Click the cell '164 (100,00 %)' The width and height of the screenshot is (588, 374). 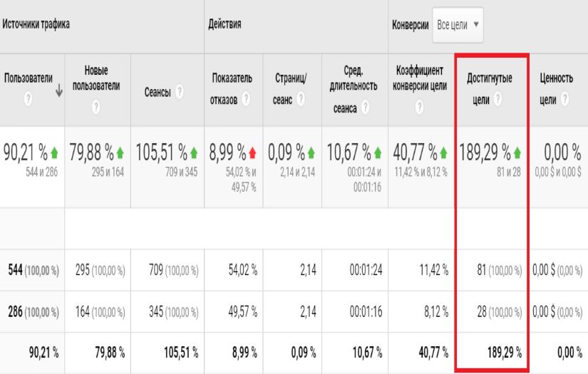[x=100, y=312]
